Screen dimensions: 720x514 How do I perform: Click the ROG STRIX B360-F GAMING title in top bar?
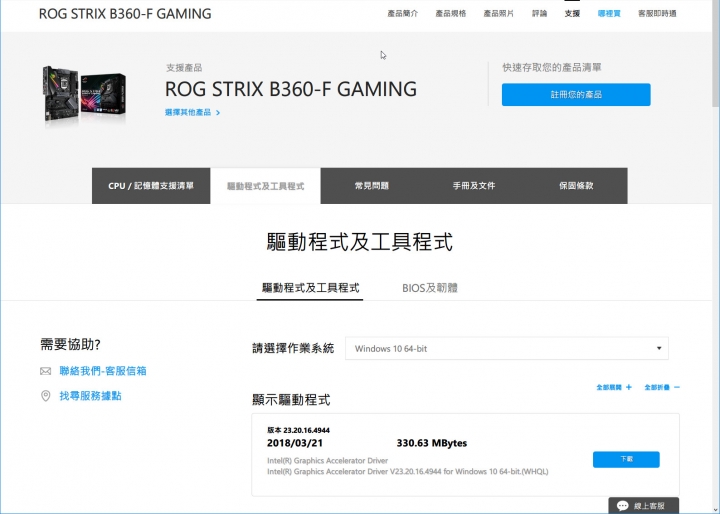[x=125, y=14]
